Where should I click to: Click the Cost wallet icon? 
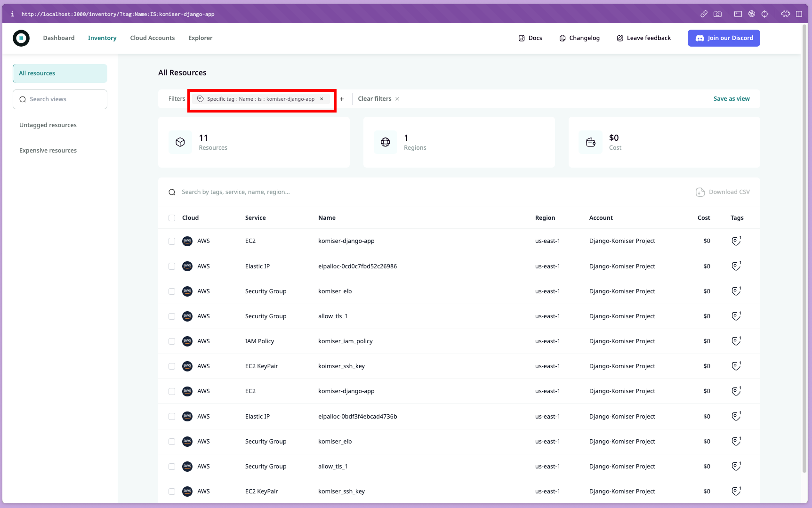point(591,142)
